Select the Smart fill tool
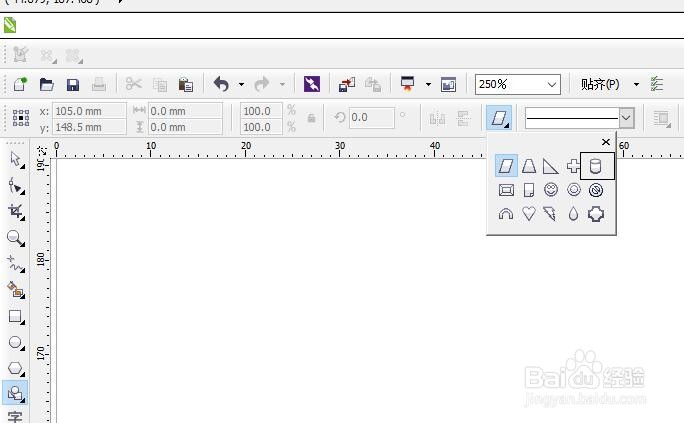684x423 pixels. click(x=16, y=290)
